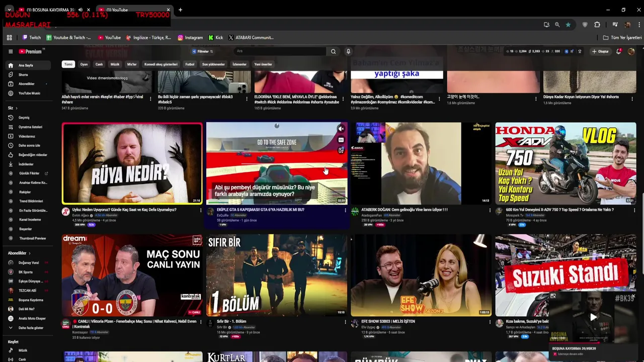Expand the mini player to full view

tap(553, 296)
